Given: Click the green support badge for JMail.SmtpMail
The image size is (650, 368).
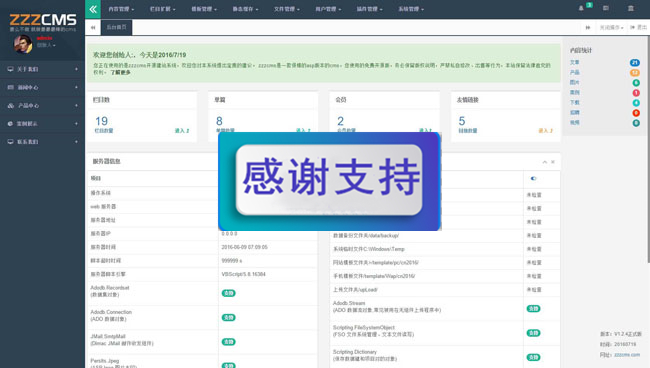Looking at the screenshot, I should pos(228,342).
